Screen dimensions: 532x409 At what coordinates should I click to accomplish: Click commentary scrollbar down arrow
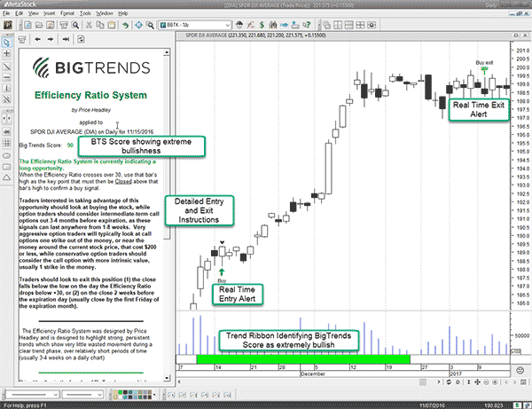167,378
